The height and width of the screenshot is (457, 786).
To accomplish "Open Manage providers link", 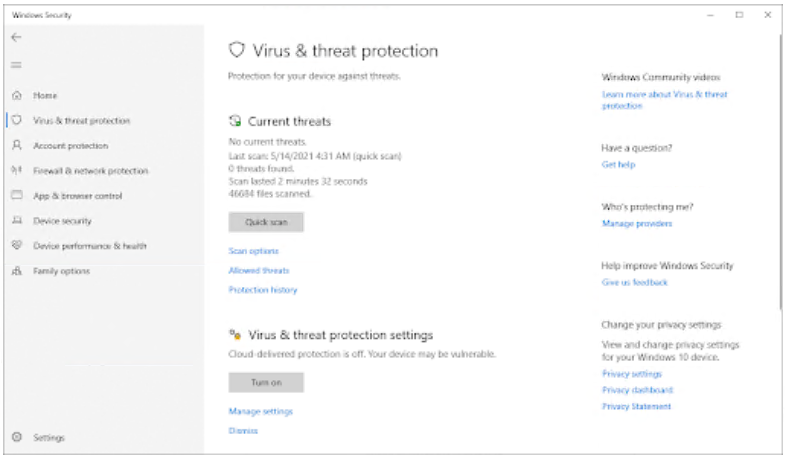I will coord(637,224).
